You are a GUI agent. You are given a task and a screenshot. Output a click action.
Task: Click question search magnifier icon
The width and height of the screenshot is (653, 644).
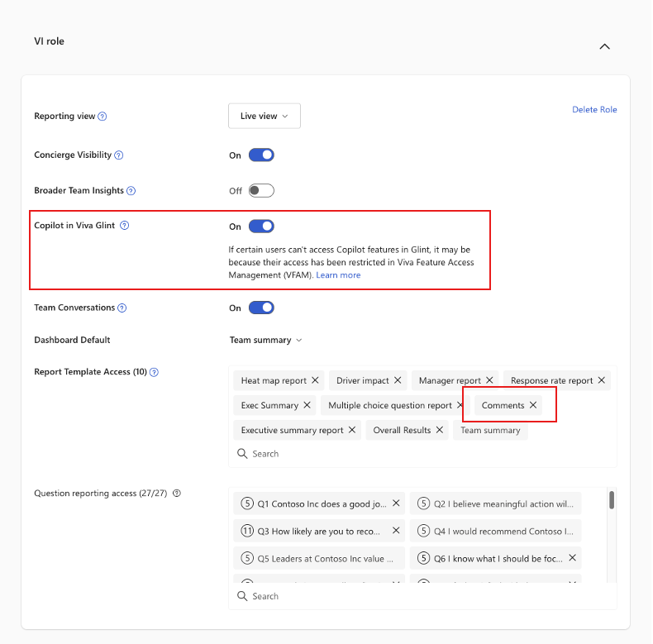(242, 596)
